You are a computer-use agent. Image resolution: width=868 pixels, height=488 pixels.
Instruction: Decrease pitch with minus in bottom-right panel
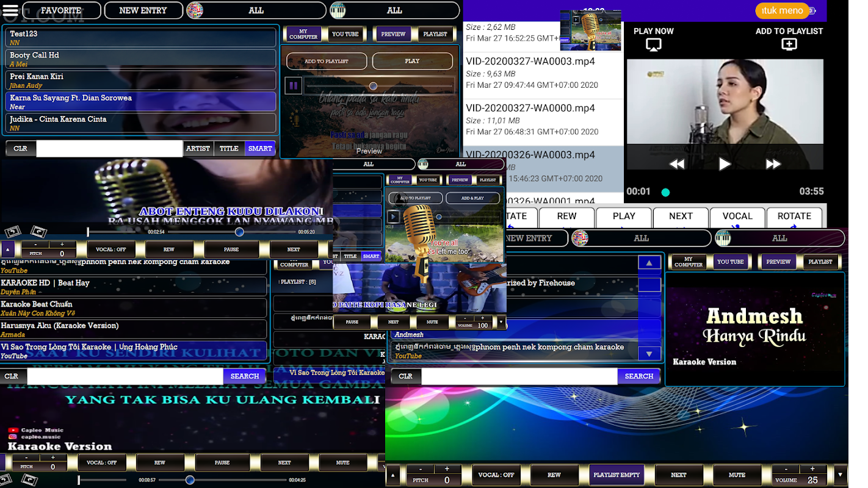pyautogui.click(x=421, y=469)
